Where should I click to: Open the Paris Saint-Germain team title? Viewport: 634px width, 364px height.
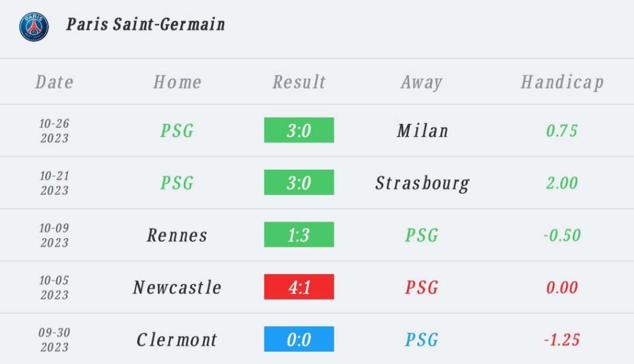tap(146, 25)
